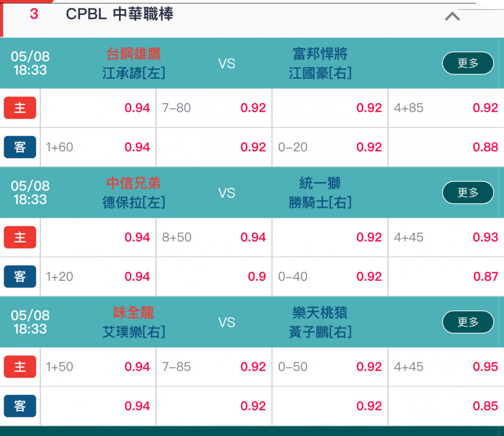Pick the 1+60 away odds 0.94
504x436 pixels.
pos(98,147)
